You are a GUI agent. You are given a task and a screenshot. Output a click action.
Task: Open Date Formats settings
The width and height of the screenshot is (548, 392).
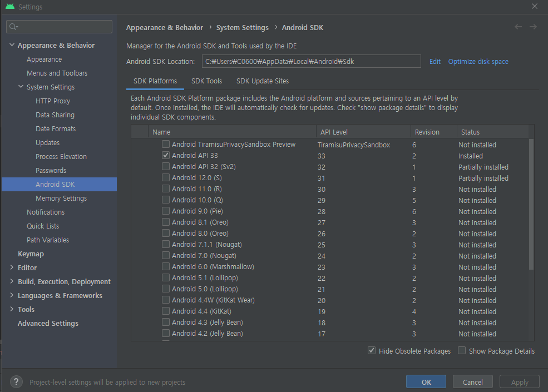pyautogui.click(x=56, y=128)
